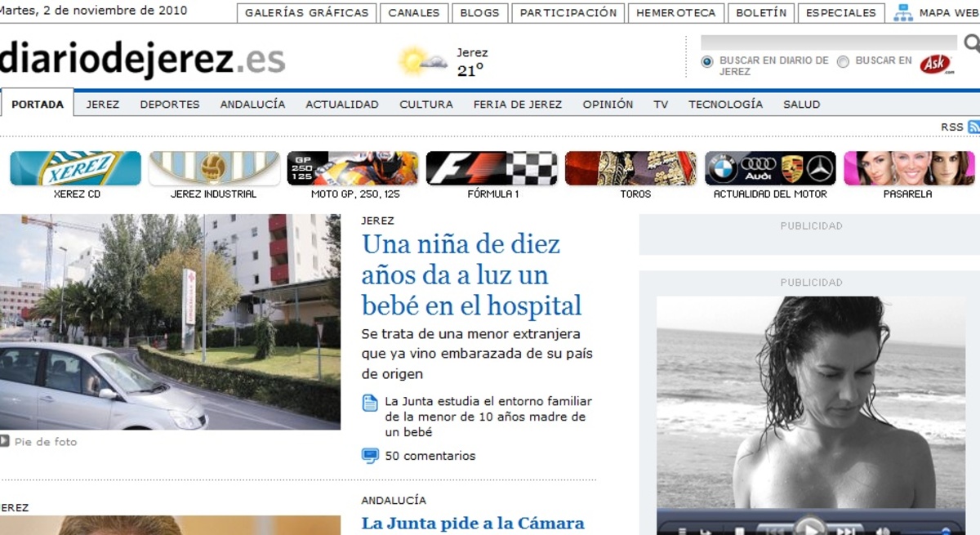980x535 pixels.
Task: Open the Fórmula 1 banner
Action: point(492,168)
